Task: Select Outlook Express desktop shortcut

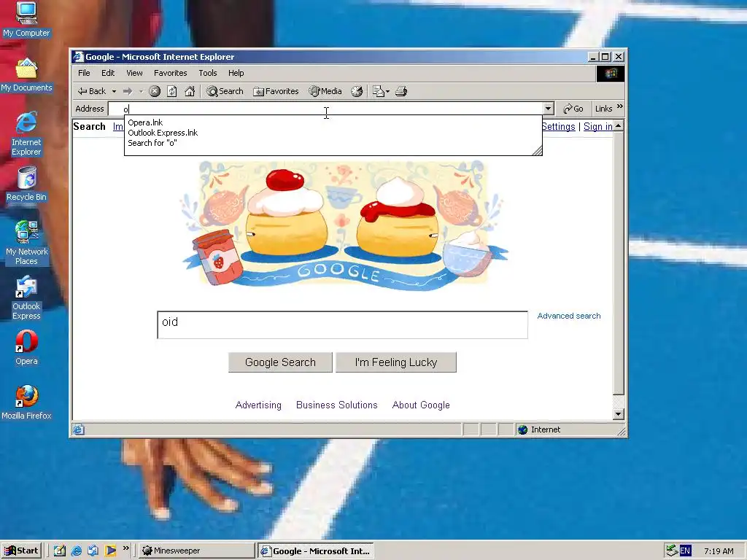Action: (x=26, y=297)
